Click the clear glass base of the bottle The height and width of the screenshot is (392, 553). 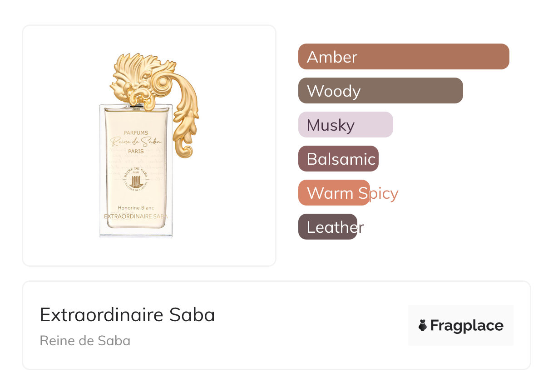(136, 230)
